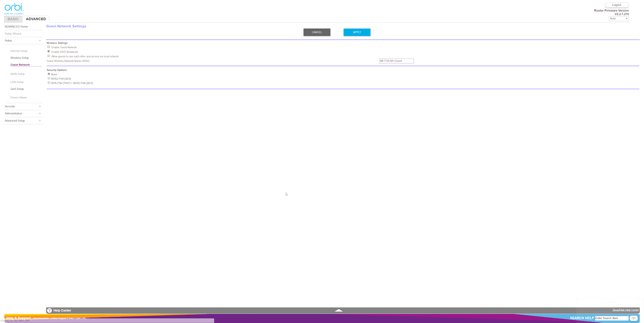The image size is (644, 323).
Task: Allow guests to access local network
Action: point(49,56)
